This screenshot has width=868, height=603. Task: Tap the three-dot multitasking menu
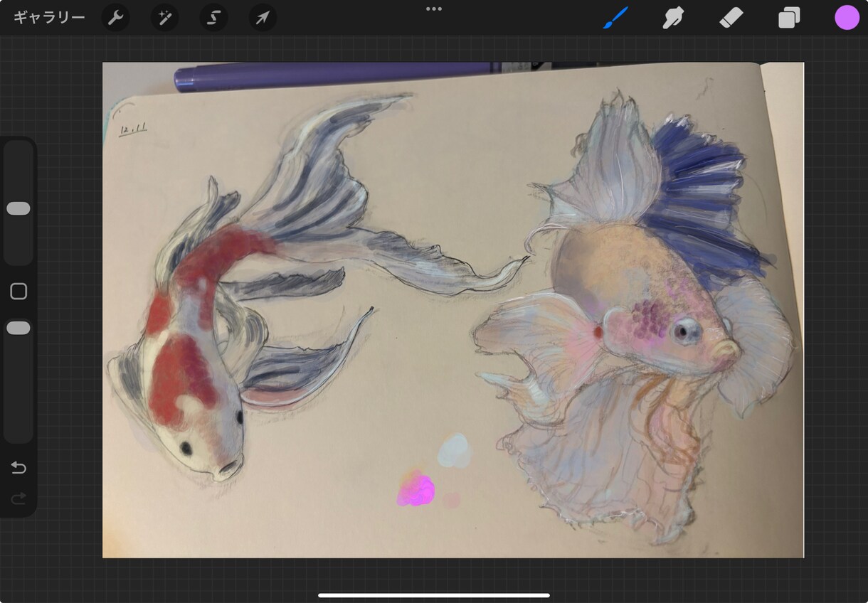click(434, 9)
